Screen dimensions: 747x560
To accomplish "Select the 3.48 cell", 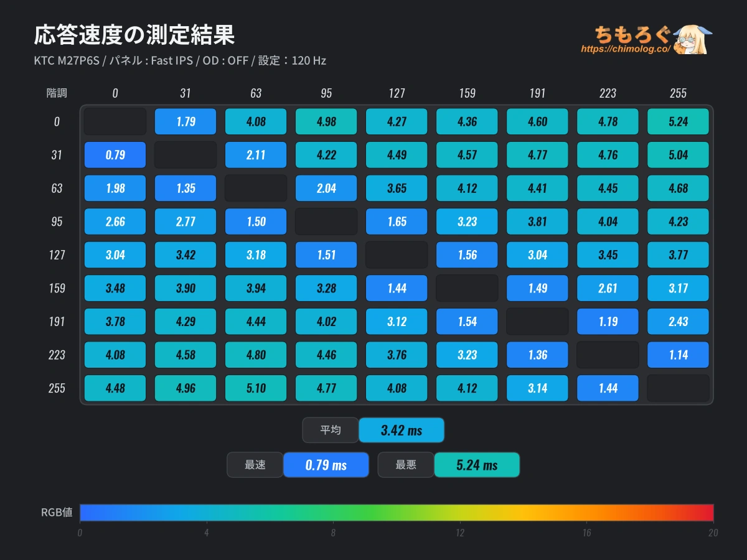I will (115, 288).
